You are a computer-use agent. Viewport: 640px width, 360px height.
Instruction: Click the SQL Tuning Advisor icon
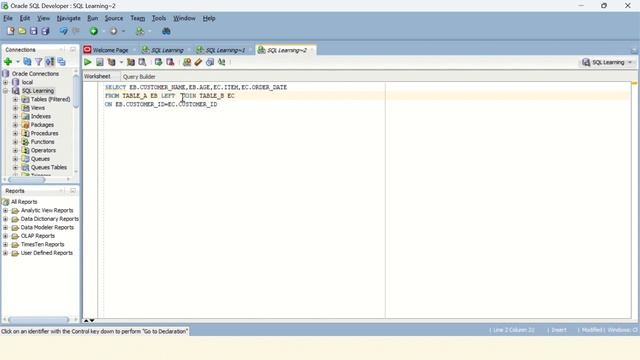(x=142, y=62)
